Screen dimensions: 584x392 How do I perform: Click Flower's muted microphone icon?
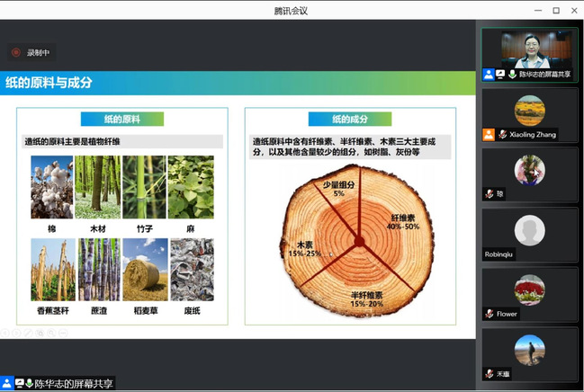[489, 315]
